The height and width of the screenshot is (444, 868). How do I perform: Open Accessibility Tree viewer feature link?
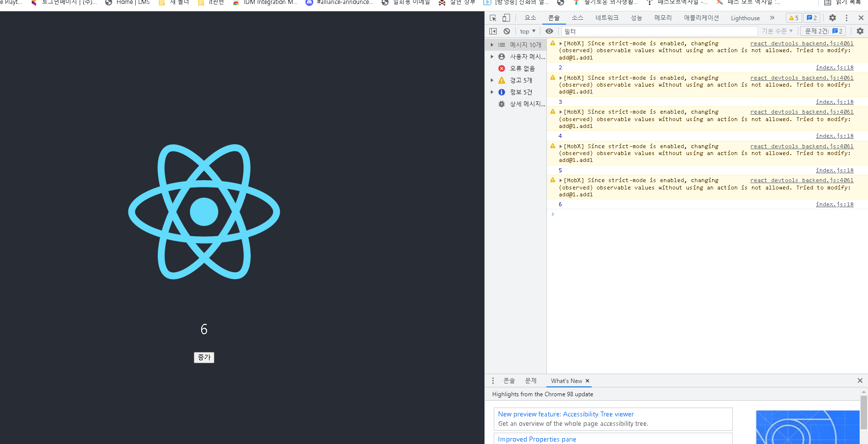(566, 414)
